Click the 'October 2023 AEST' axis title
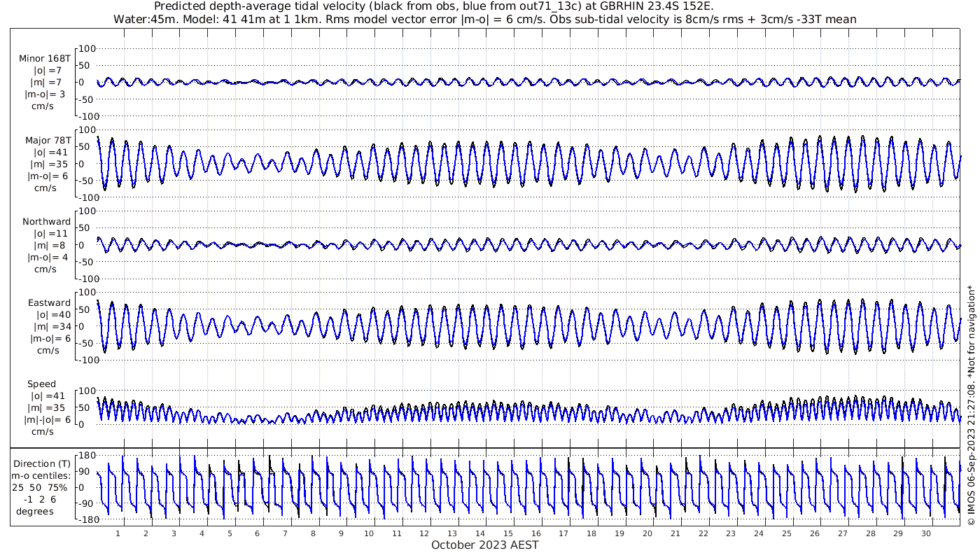 point(485,545)
